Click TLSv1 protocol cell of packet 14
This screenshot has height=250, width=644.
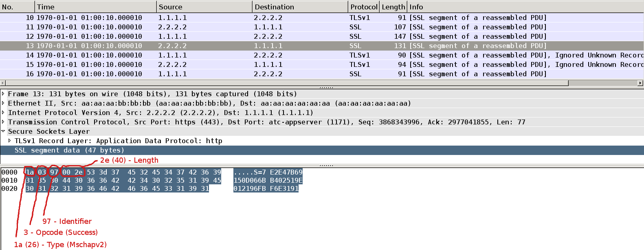(360, 55)
